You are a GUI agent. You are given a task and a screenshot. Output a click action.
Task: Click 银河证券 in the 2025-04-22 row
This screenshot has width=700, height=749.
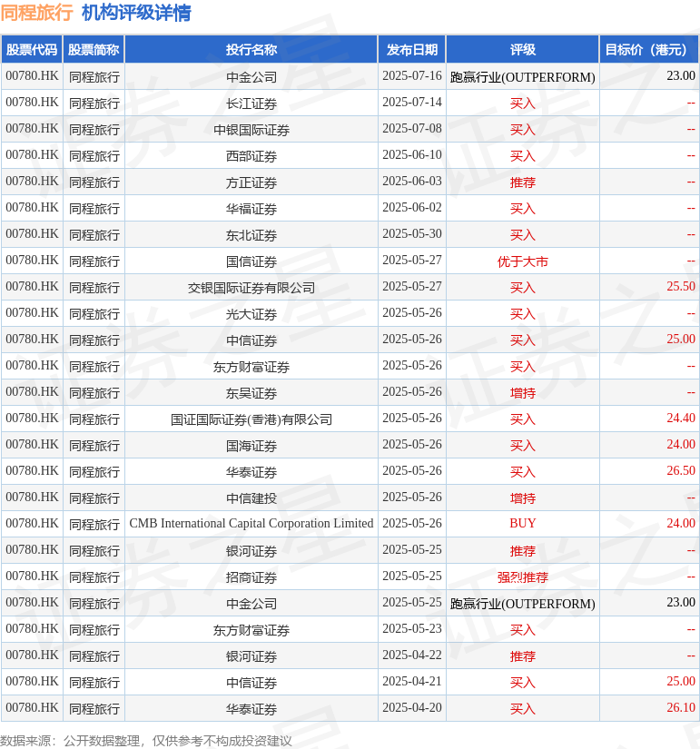click(251, 655)
